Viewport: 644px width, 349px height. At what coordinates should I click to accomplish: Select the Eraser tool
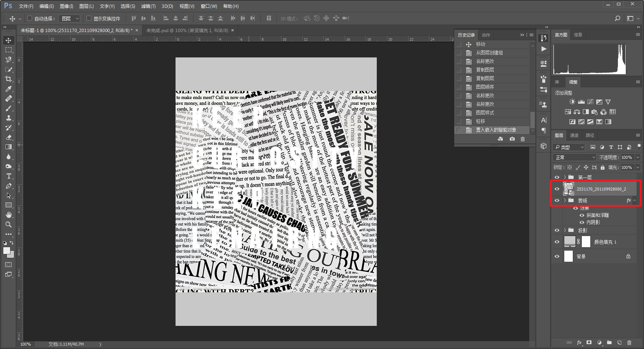[x=9, y=137]
